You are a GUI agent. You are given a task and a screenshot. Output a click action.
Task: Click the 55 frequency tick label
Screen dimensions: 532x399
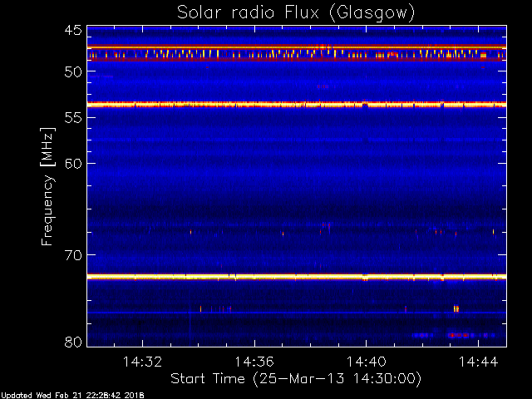point(73,118)
